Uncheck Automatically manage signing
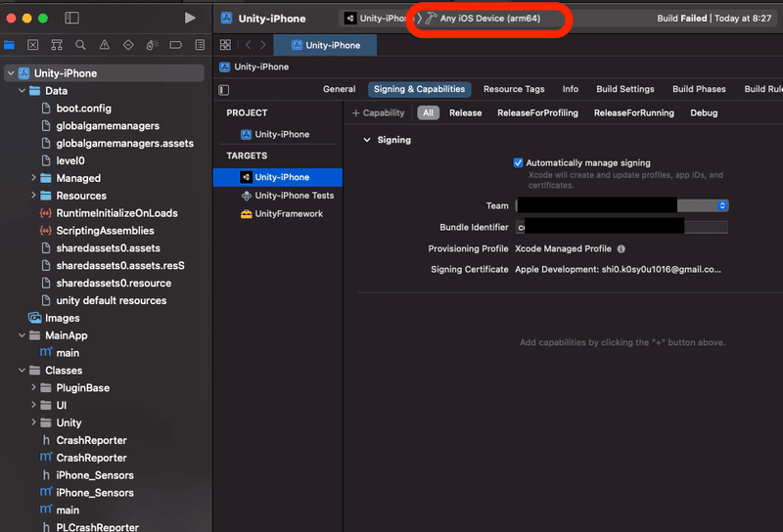The image size is (783, 532). pyautogui.click(x=518, y=162)
